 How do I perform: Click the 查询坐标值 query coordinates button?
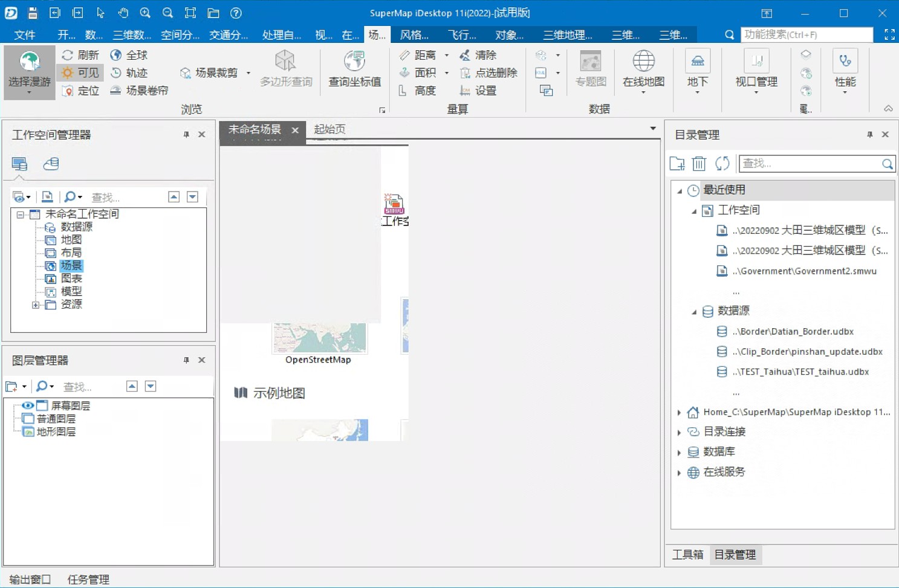click(x=355, y=69)
